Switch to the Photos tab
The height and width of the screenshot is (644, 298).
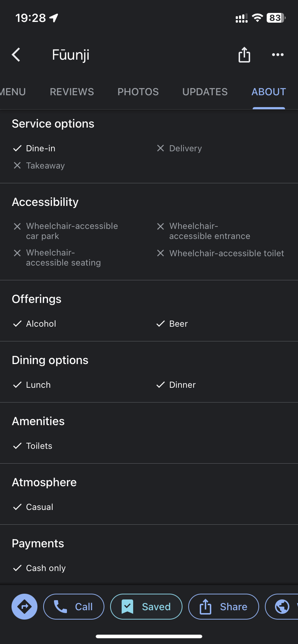coord(138,92)
